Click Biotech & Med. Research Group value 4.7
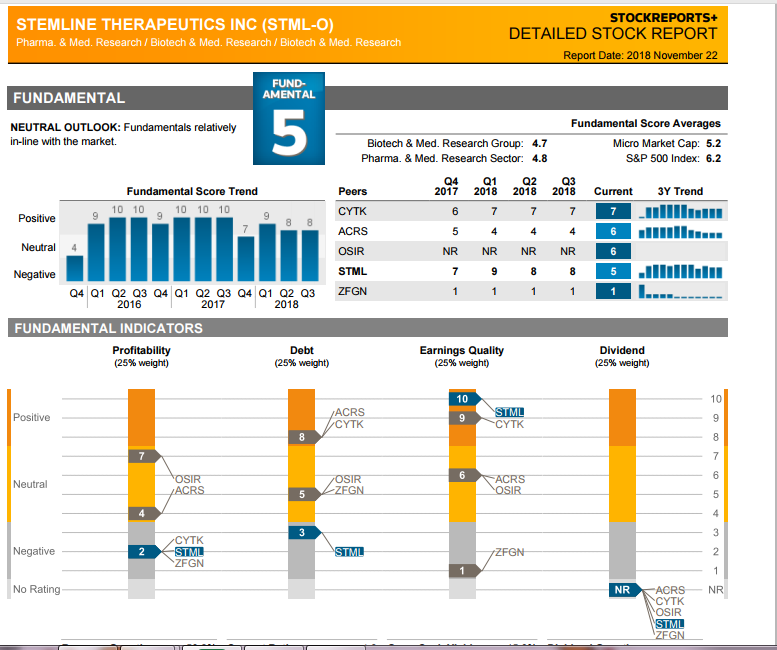The height and width of the screenshot is (650, 777). [x=540, y=143]
